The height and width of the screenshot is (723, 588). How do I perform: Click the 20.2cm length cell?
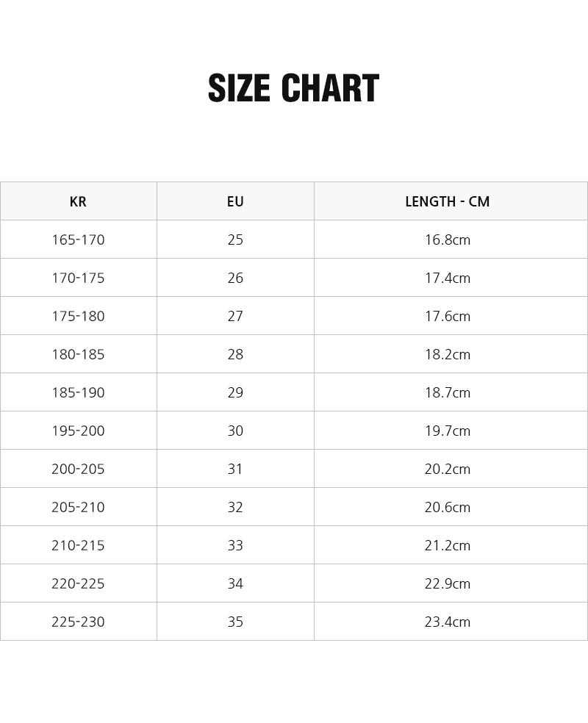(x=447, y=469)
